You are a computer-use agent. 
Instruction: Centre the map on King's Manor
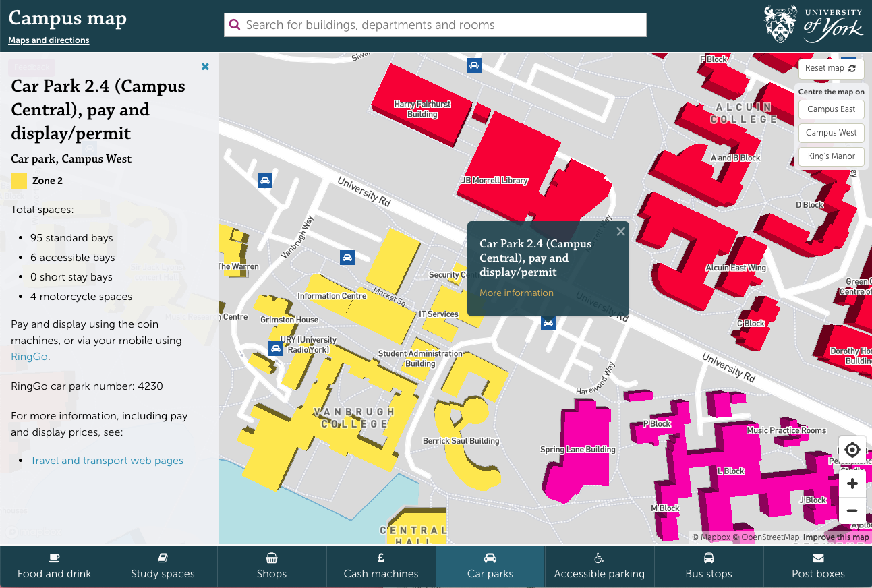coord(831,156)
